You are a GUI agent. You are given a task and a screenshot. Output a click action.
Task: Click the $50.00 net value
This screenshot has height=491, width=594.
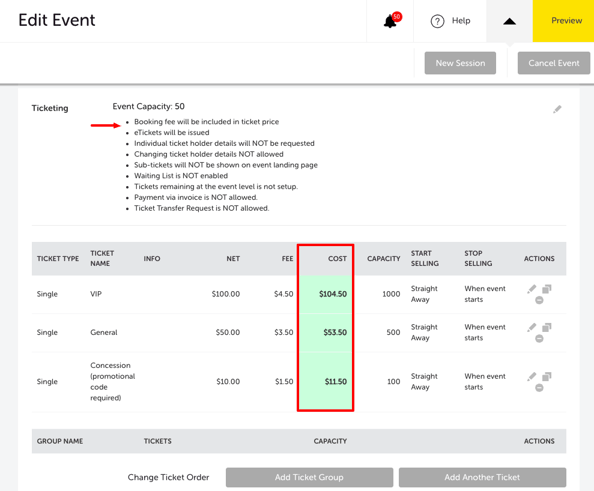point(228,332)
